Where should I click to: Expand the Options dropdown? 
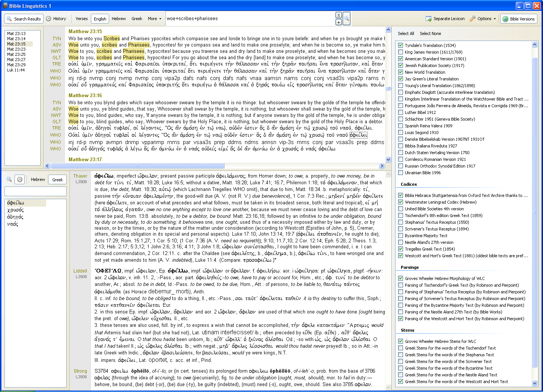[483, 19]
